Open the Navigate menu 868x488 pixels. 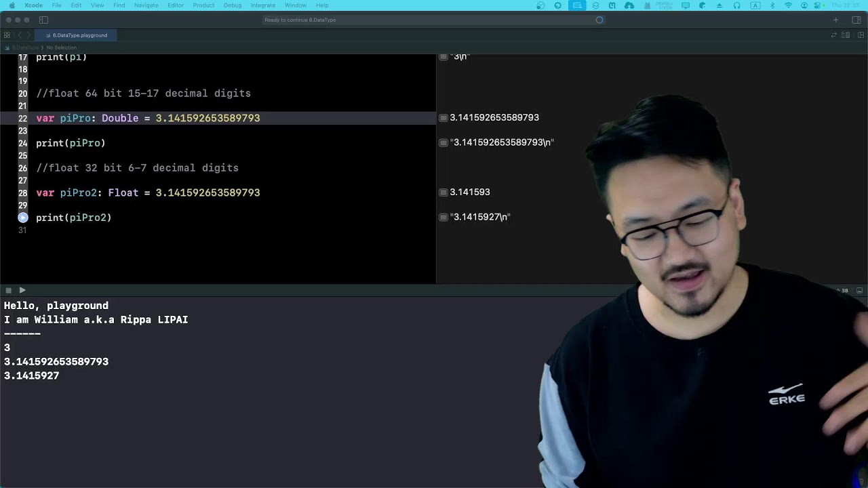(x=146, y=5)
